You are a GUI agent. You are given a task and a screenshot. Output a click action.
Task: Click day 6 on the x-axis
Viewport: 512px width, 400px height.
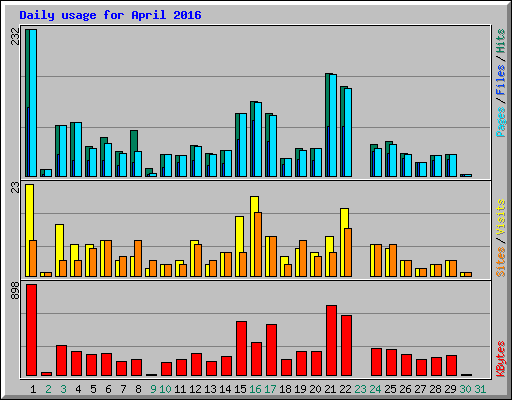(x=108, y=389)
